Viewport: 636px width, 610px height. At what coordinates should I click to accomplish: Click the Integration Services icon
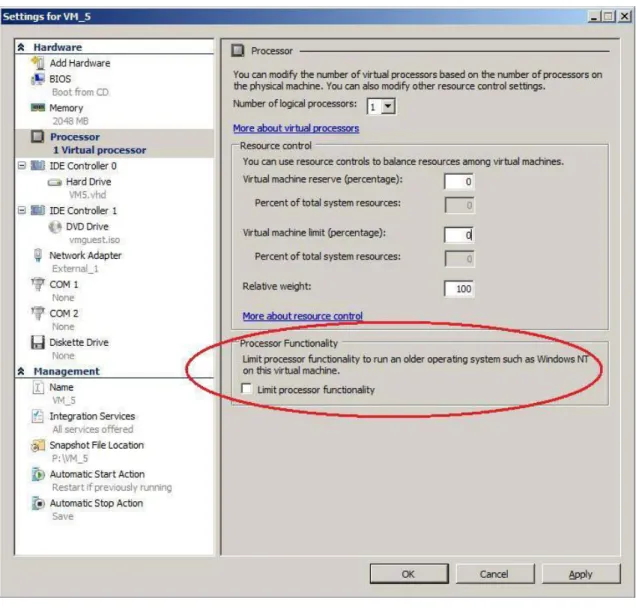[38, 416]
